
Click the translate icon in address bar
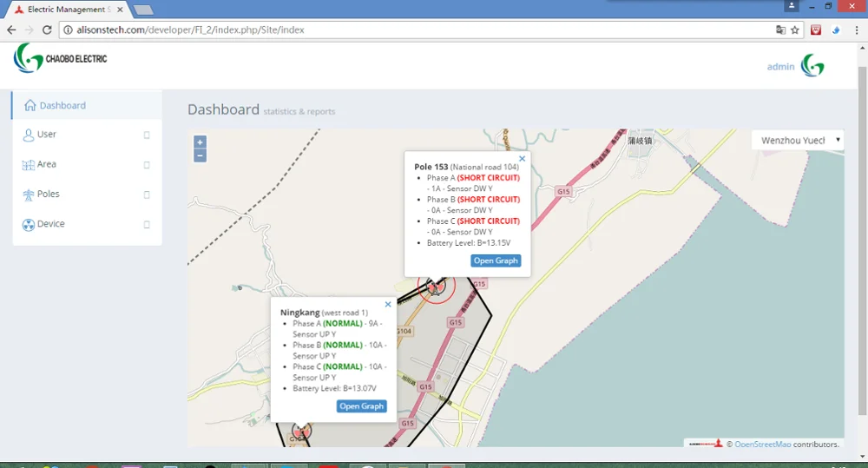click(x=780, y=30)
